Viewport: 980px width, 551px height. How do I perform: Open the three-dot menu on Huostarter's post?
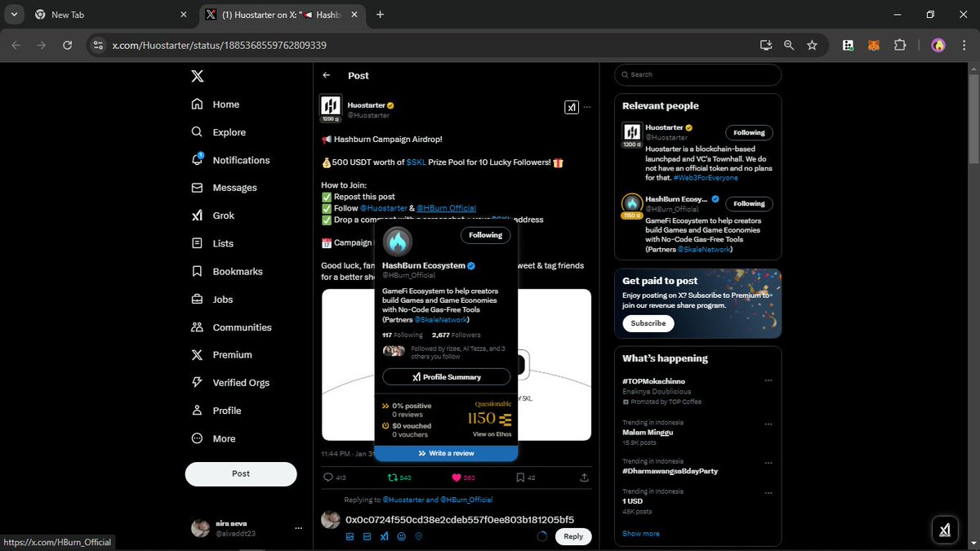click(587, 107)
